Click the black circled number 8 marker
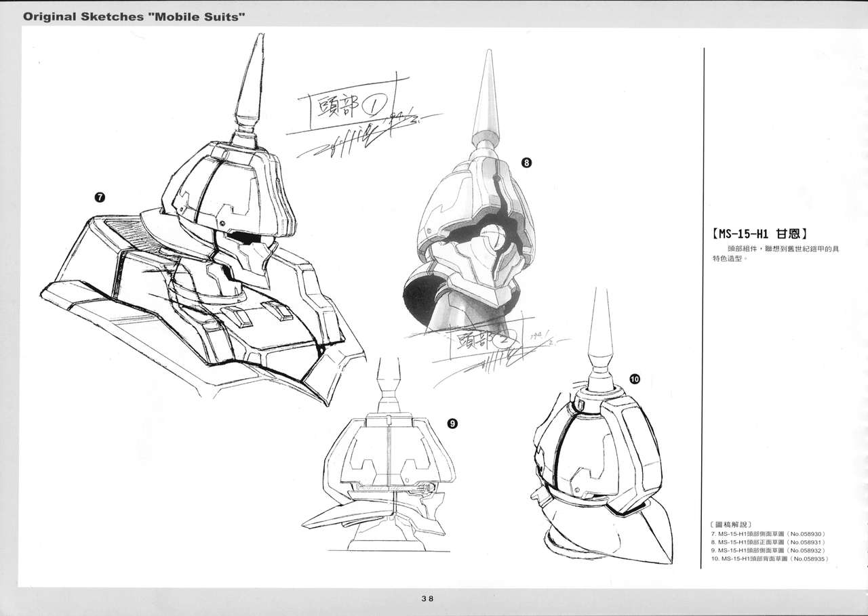 click(x=526, y=162)
